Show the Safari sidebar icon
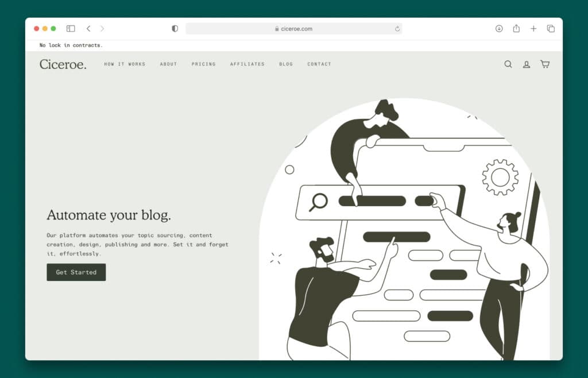 (x=70, y=28)
